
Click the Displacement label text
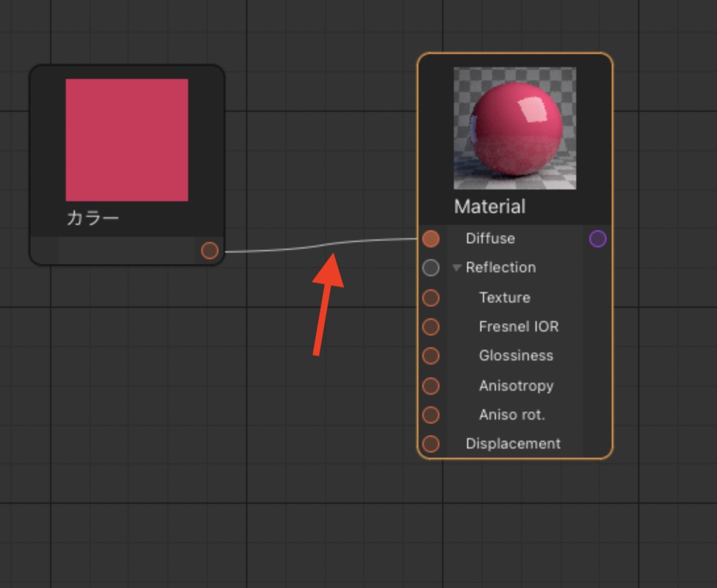pyautogui.click(x=513, y=443)
